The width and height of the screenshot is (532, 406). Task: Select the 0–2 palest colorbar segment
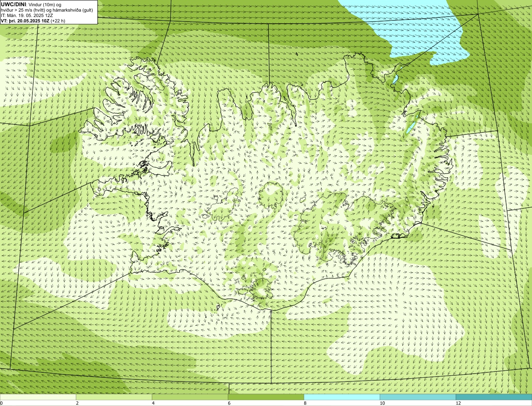[x=38, y=397]
